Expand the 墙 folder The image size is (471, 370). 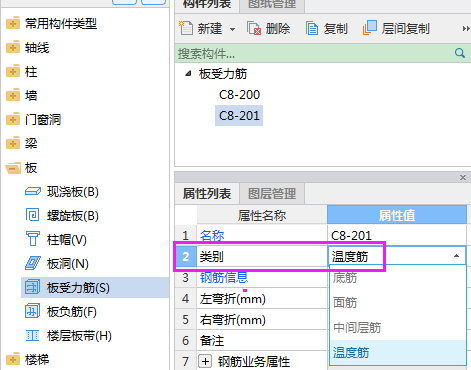13,96
